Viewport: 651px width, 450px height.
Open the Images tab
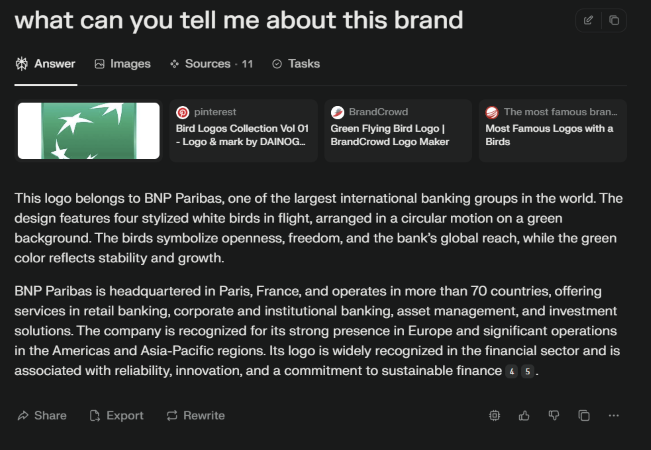(x=122, y=64)
